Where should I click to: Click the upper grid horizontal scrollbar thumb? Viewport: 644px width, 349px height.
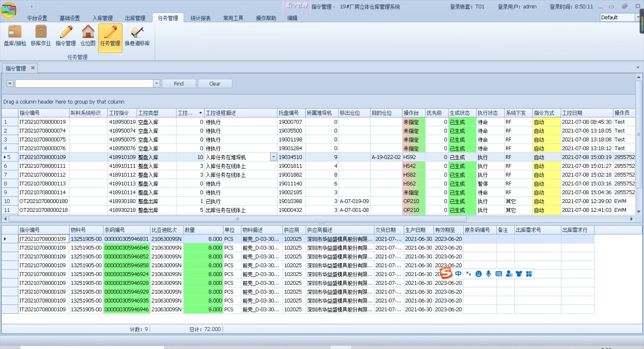coord(237,219)
